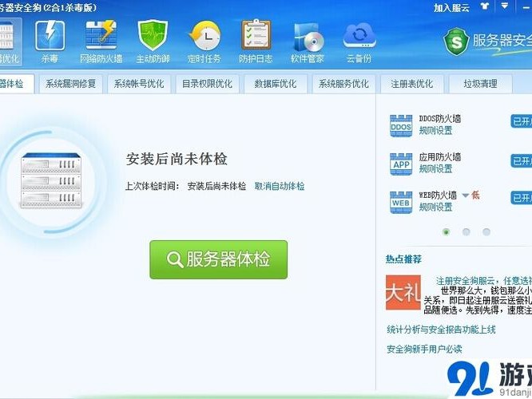The height and width of the screenshot is (399, 532).
Task: Select the 服务器体检 tab at left
Action: coord(15,84)
